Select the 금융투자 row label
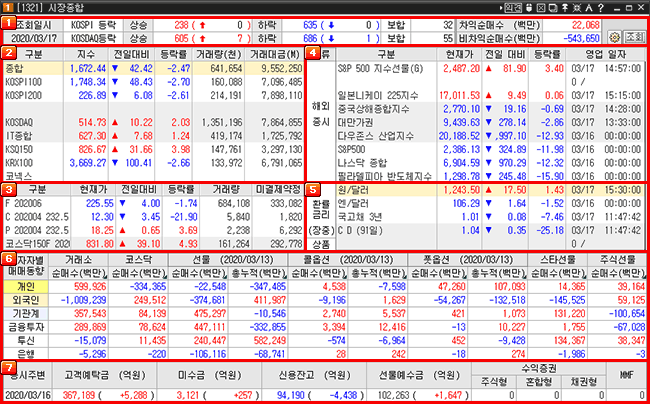 (26, 327)
